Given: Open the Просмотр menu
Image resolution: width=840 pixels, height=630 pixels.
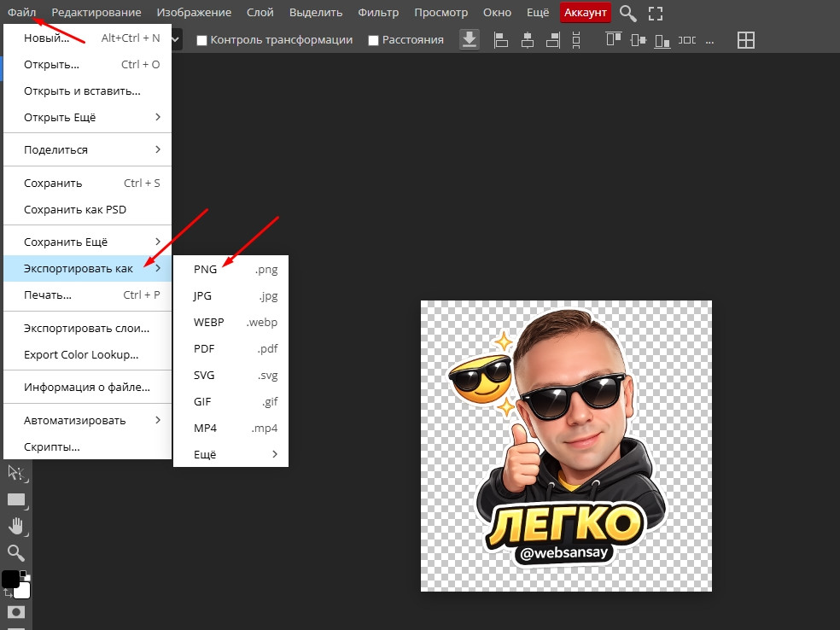Looking at the screenshot, I should pos(440,12).
